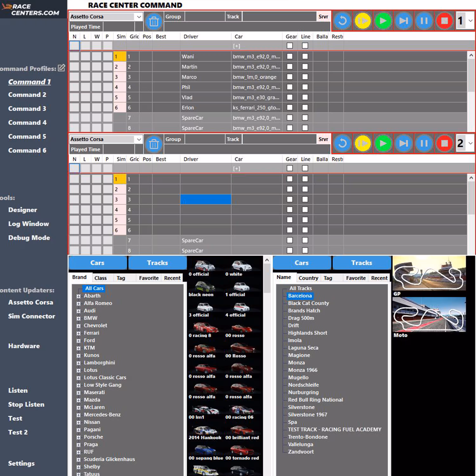This screenshot has height=476, width=476.
Task: Click skip-next icon in command row 1
Action: pyautogui.click(x=403, y=21)
